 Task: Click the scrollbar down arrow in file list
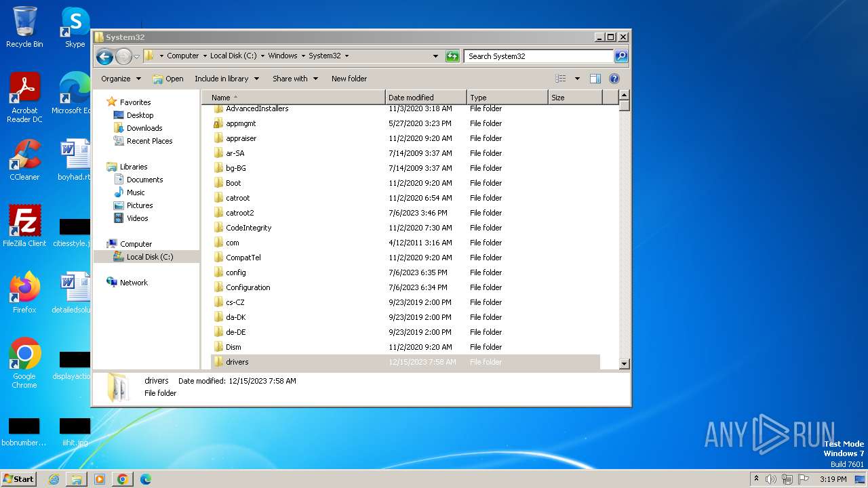(x=625, y=364)
